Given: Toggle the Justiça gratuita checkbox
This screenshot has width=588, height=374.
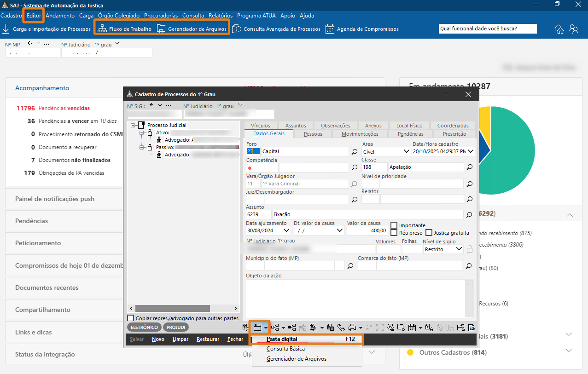Looking at the screenshot, I should click(429, 233).
